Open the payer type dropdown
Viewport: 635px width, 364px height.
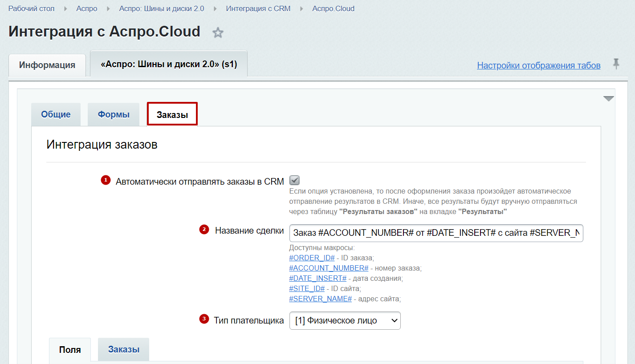pyautogui.click(x=345, y=320)
